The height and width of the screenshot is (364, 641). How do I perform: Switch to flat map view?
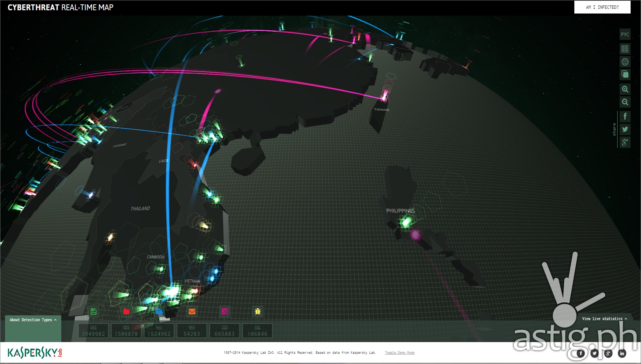point(625,48)
